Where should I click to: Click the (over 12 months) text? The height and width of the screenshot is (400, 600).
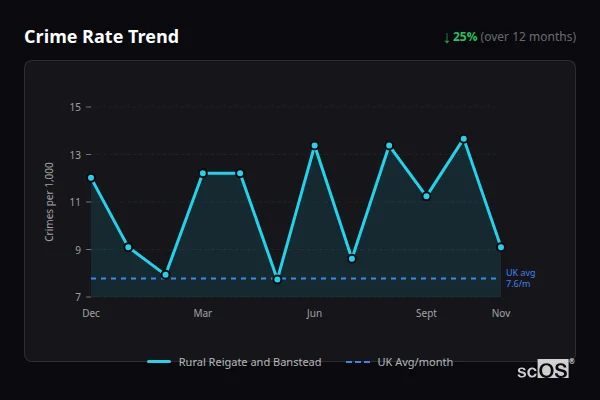point(528,37)
